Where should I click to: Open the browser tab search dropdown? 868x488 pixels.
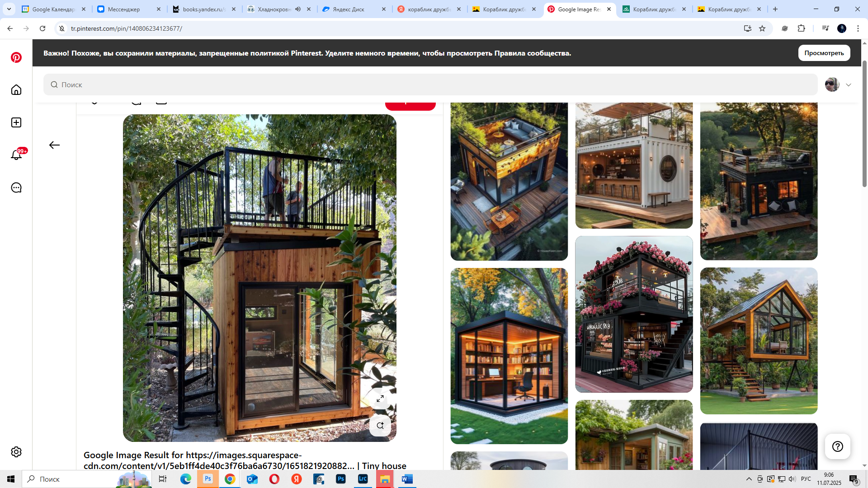point(9,9)
